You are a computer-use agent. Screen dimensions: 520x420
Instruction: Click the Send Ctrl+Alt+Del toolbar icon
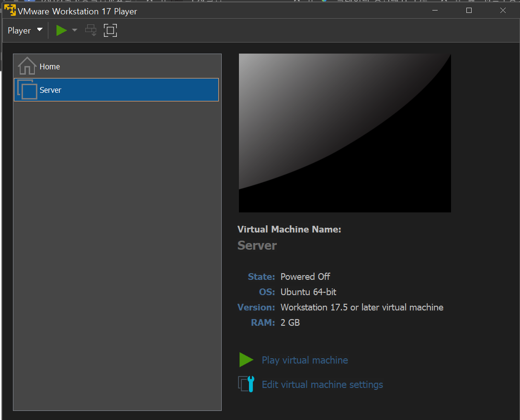[90, 30]
